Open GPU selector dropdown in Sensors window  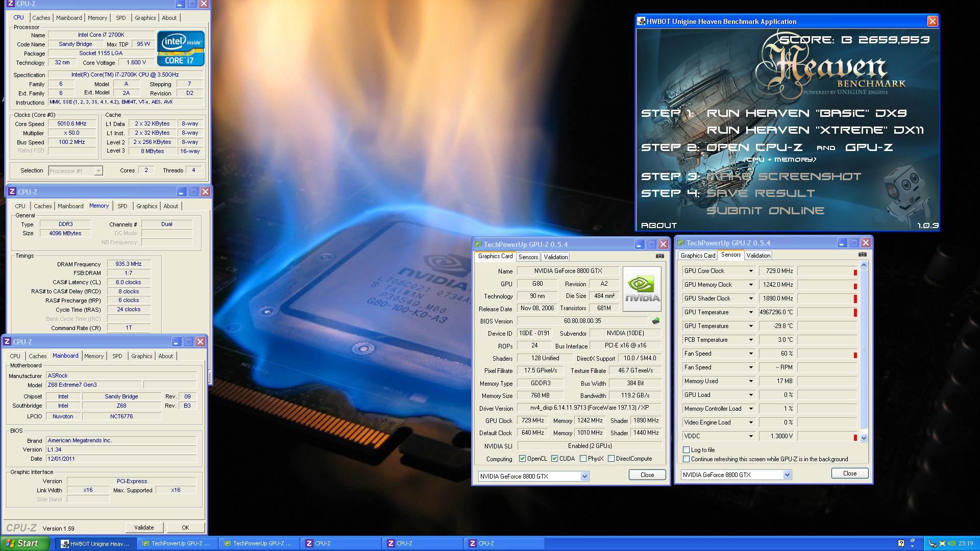787,475
